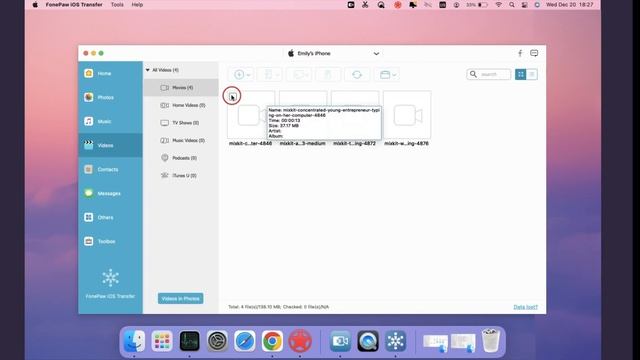Viewport: 640px width, 360px height.
Task: Select the Videos sidebar item
Action: pos(110,145)
